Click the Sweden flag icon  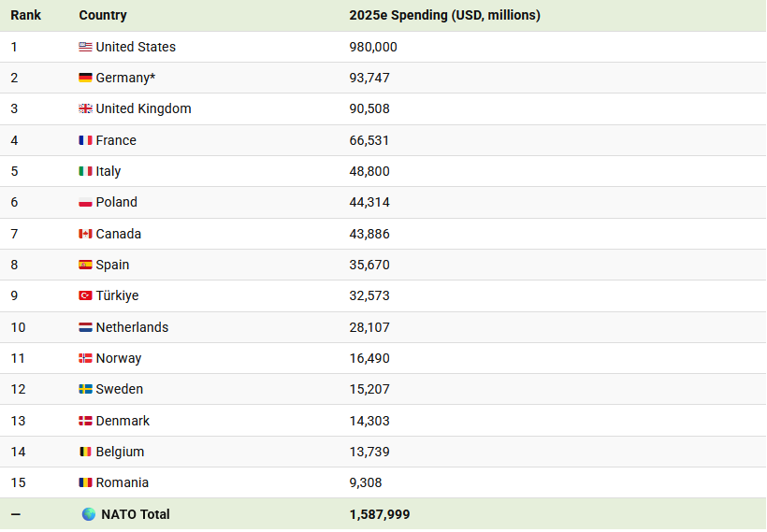point(85,389)
